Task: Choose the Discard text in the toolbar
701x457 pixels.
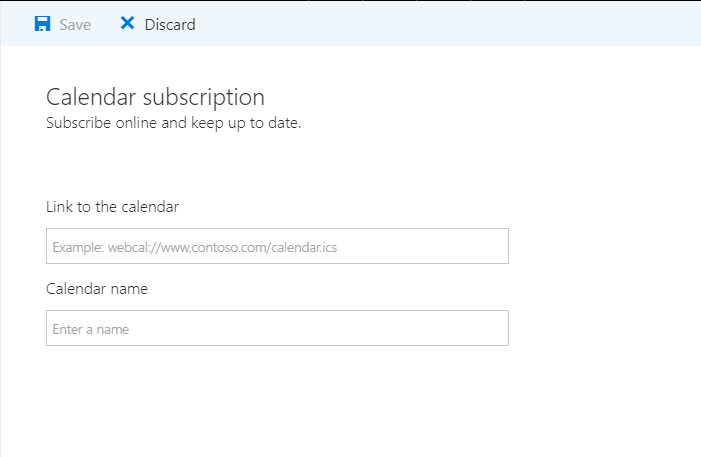Action: click(x=170, y=25)
